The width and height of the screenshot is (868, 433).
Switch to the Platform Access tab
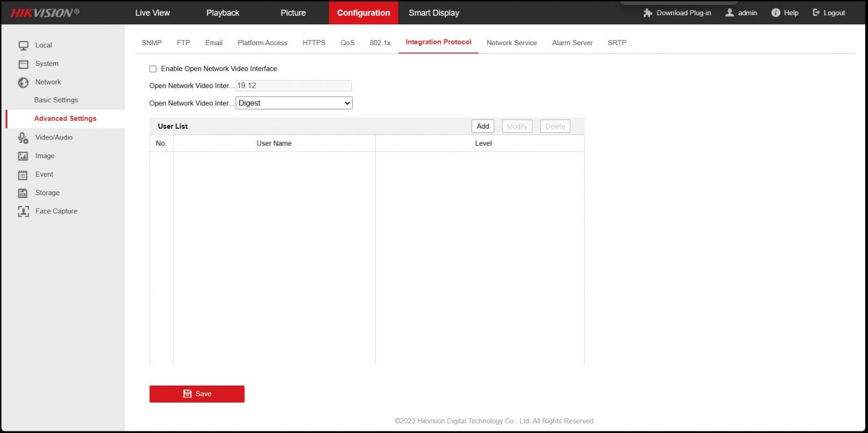click(262, 42)
